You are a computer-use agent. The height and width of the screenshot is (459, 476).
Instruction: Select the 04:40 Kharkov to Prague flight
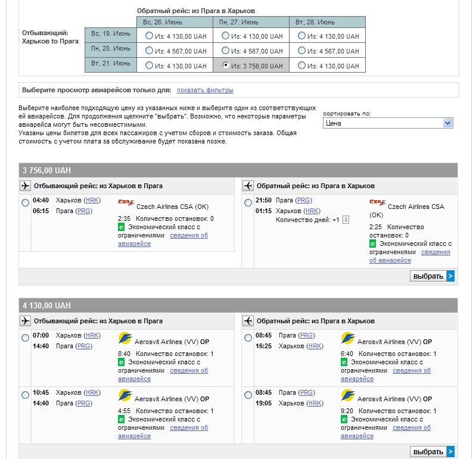point(25,203)
